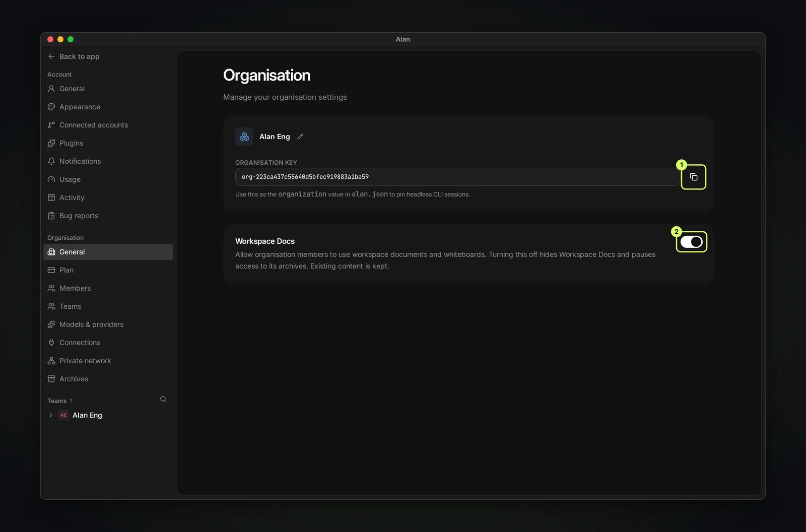Image resolution: width=806 pixels, height=532 pixels.
Task: Click the calendar icon beside Activity
Action: click(x=51, y=197)
